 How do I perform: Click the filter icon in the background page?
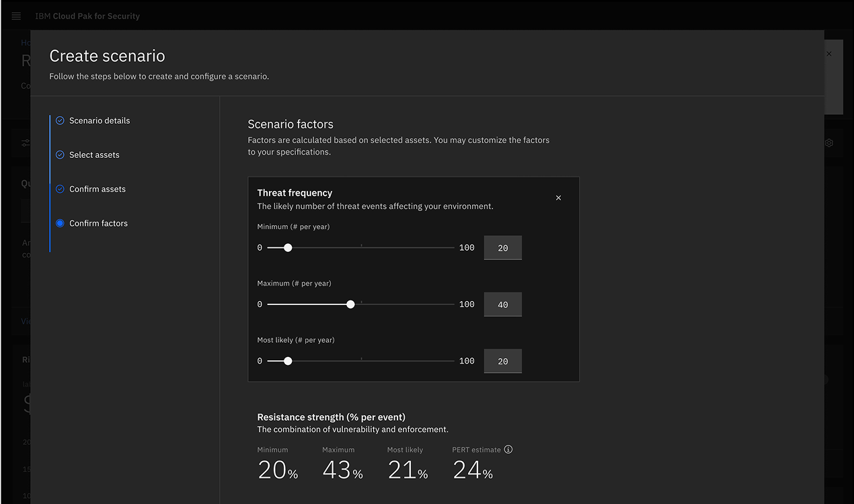(x=26, y=143)
